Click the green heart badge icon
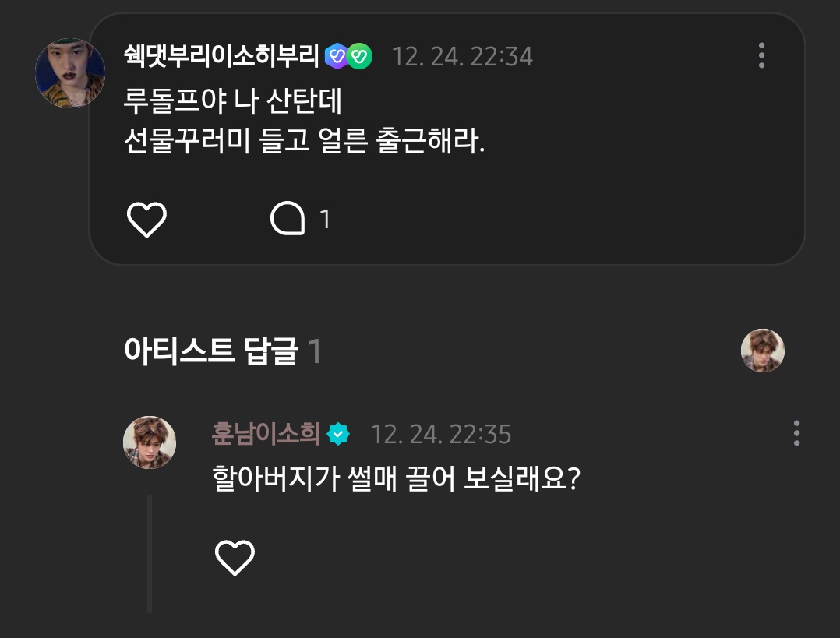Viewport: 840px width, 638px height. click(x=360, y=56)
